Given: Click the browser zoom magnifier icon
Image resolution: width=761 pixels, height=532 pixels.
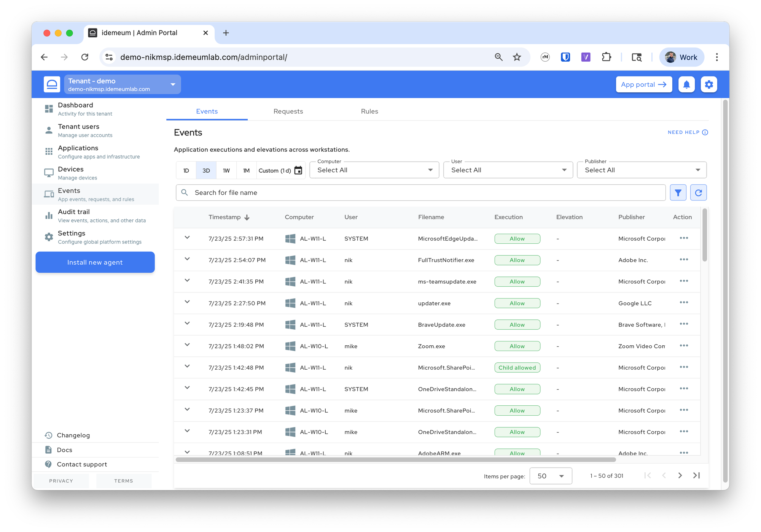Looking at the screenshot, I should point(498,57).
